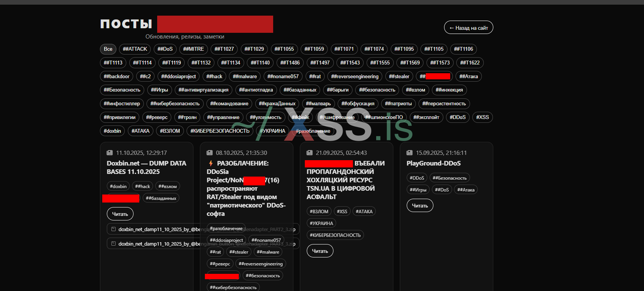Select the ##T1113 filter tag
Viewport: 644px width, 291px height.
(x=113, y=63)
